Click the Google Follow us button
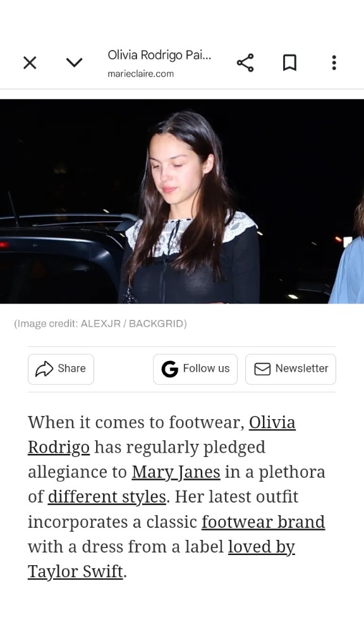The image size is (364, 617). 195,369
